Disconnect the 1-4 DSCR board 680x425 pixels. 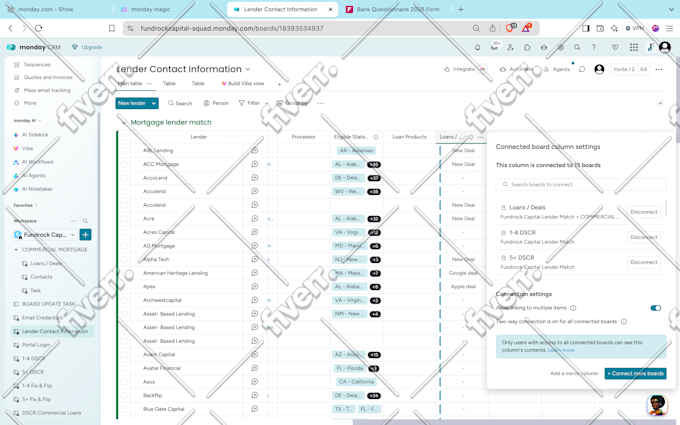pyautogui.click(x=644, y=237)
